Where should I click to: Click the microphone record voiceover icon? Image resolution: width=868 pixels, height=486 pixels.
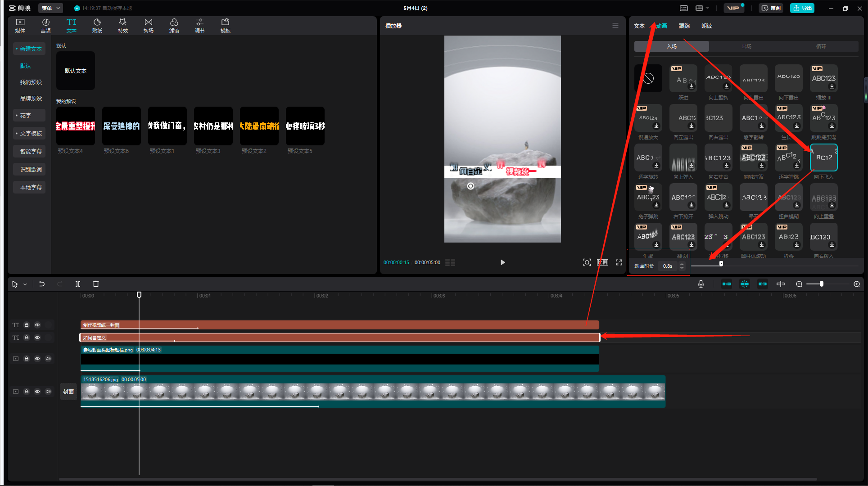tap(701, 284)
